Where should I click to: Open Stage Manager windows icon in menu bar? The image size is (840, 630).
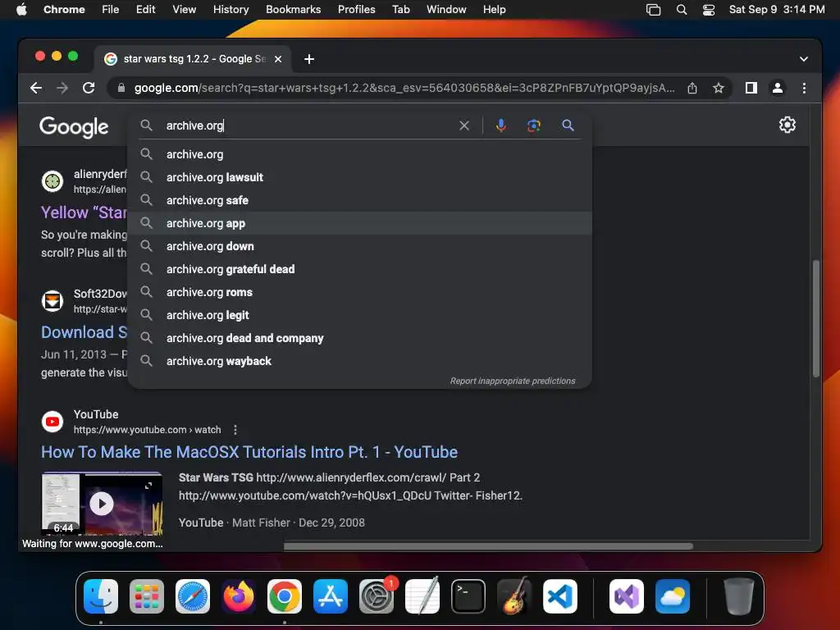(653, 10)
